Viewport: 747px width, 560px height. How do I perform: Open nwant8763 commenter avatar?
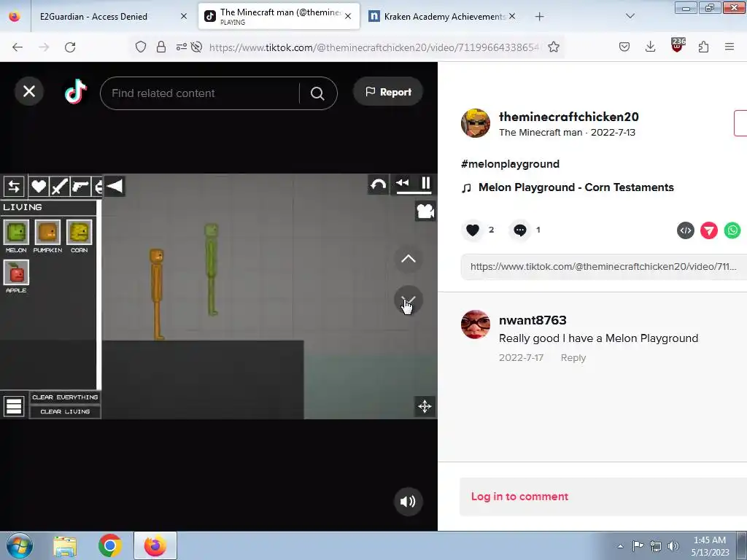pyautogui.click(x=476, y=324)
